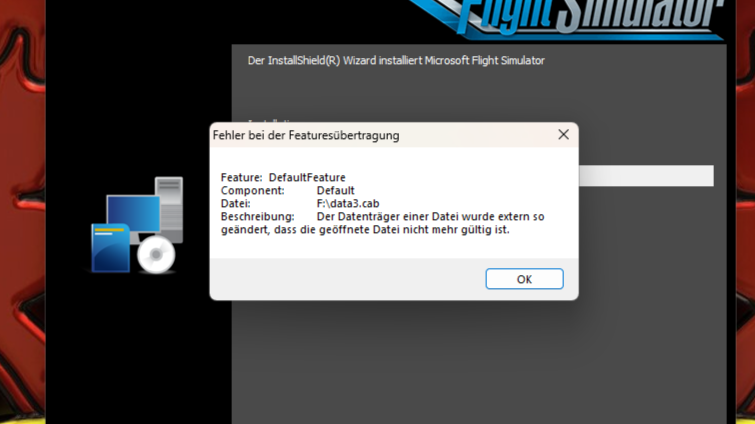This screenshot has width=755, height=424.
Task: Click the Datei label in error dialog
Action: 235,204
